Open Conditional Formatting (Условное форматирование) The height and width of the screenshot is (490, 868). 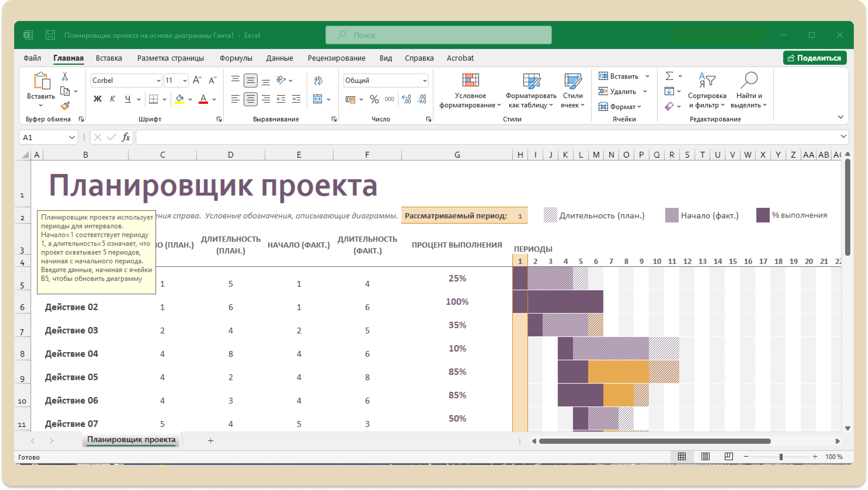click(470, 91)
